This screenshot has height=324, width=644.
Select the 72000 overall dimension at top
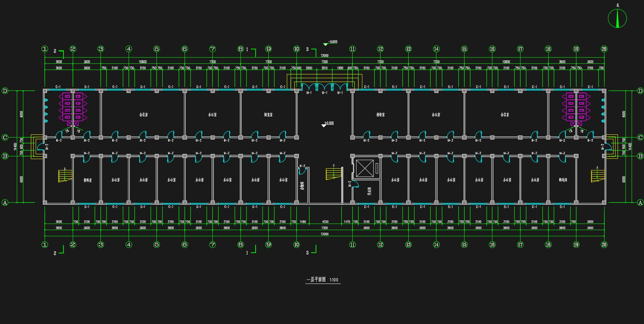click(x=324, y=56)
